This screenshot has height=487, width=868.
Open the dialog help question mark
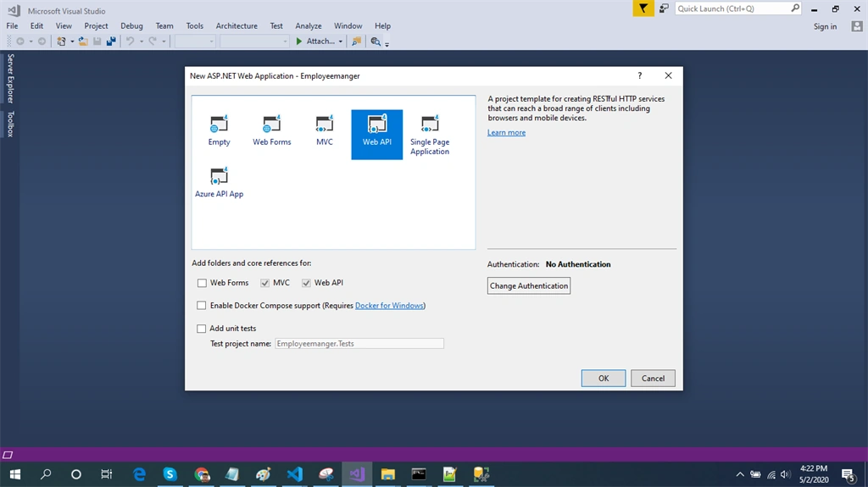pyautogui.click(x=640, y=75)
